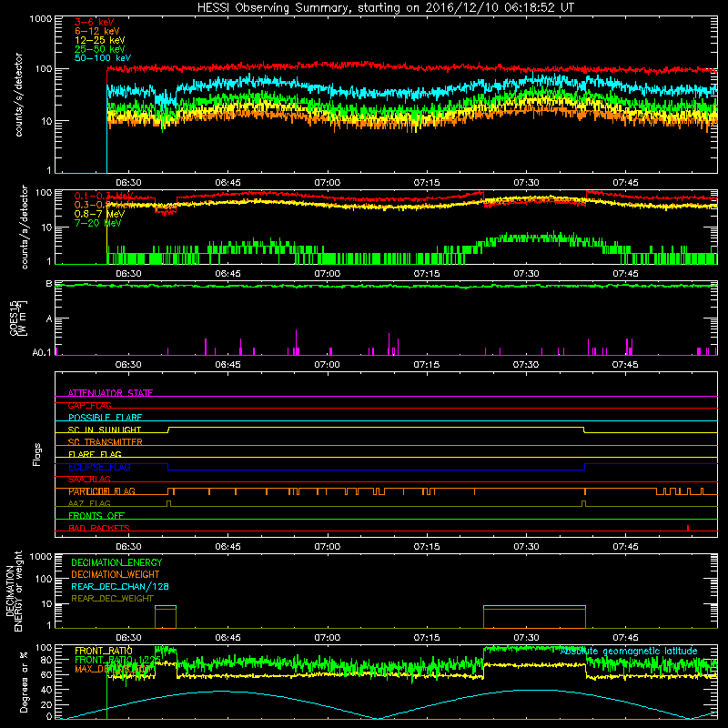728x728 pixels.
Task: Click the cyan REAR_DEC_CHAN step near 06:35
Action: pyautogui.click(x=166, y=606)
